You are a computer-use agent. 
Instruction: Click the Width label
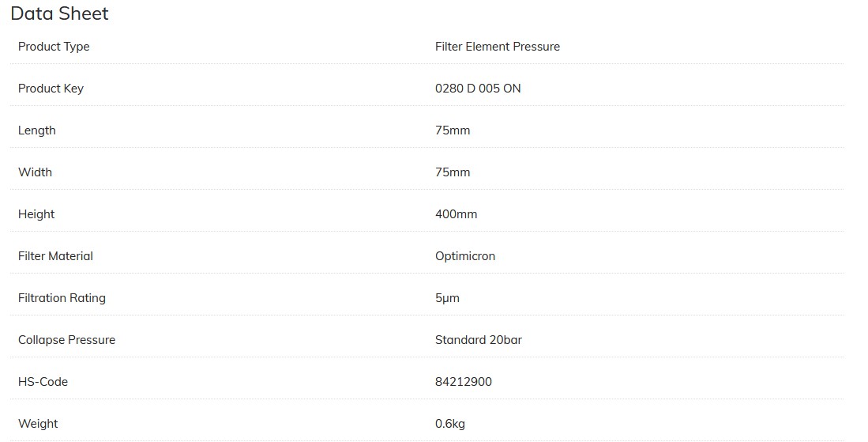coord(35,172)
